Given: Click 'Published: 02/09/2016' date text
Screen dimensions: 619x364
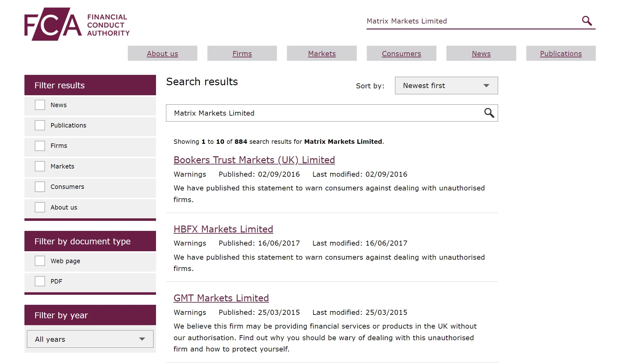Looking at the screenshot, I should (x=259, y=174).
